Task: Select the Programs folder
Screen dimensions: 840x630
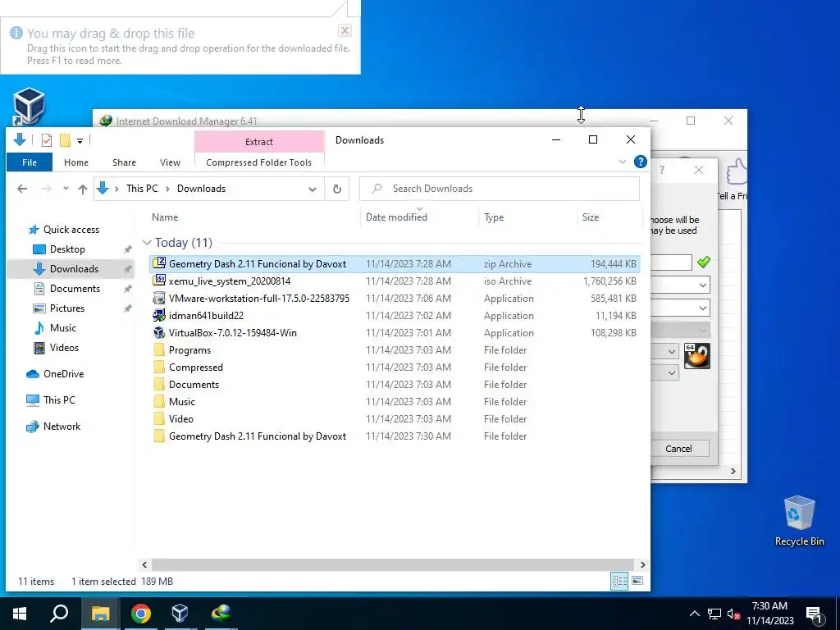Action: tap(395, 349)
